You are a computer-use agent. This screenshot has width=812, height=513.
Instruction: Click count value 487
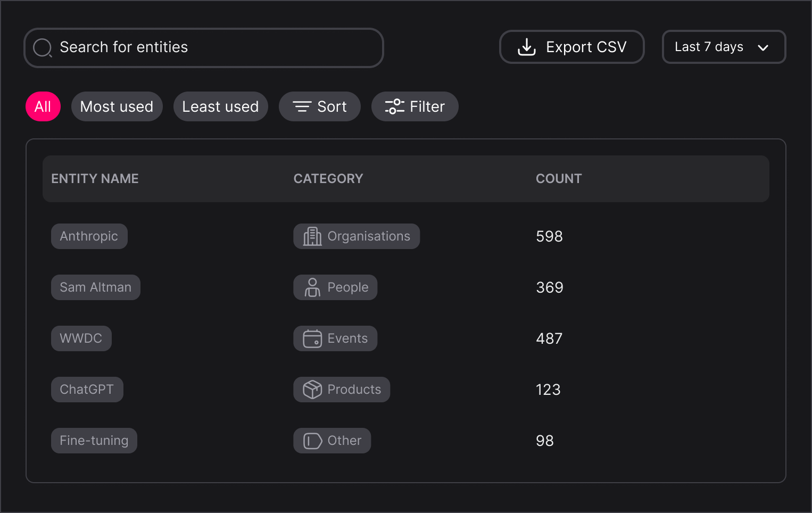pos(550,338)
